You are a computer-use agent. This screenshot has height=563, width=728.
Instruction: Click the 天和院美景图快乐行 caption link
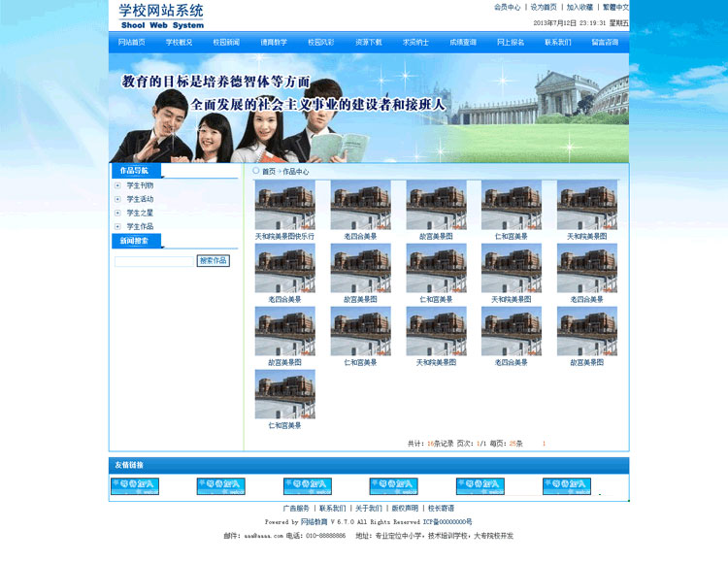(x=284, y=237)
